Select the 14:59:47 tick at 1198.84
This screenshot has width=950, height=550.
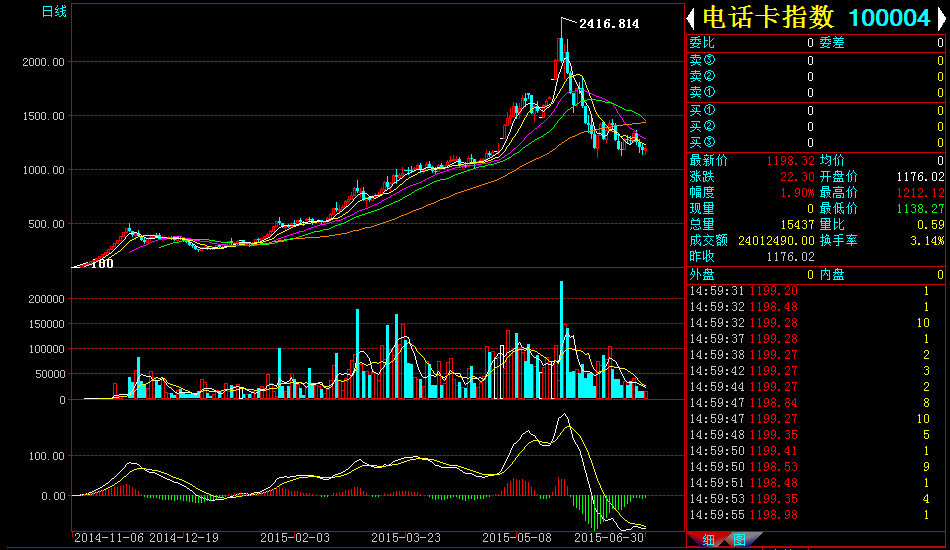pos(816,403)
